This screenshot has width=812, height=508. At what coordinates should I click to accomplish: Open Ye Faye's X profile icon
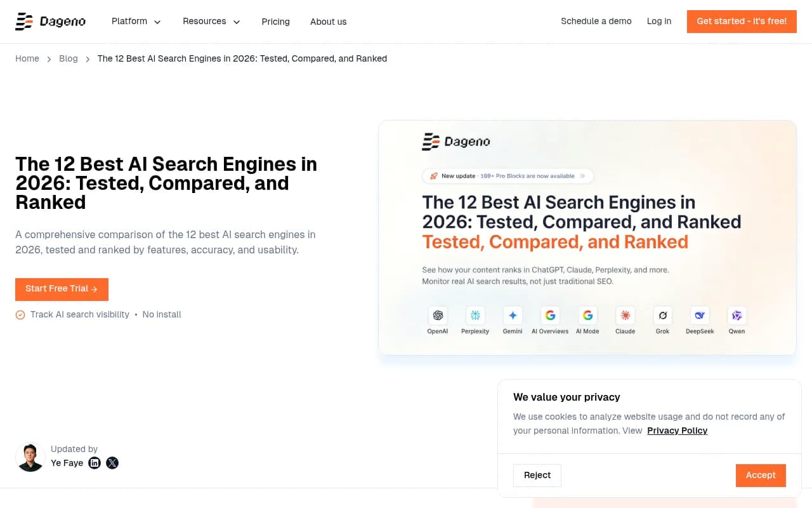[112, 463]
